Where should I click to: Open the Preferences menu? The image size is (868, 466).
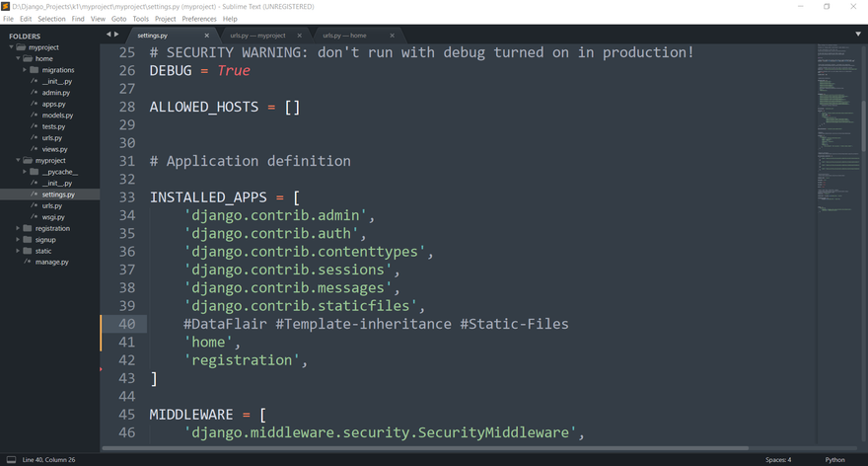click(x=199, y=19)
